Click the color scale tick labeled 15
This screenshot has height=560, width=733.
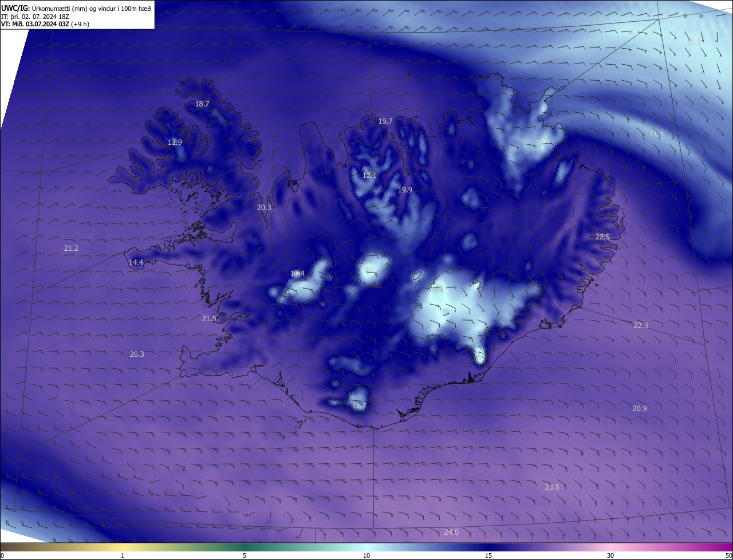488,555
